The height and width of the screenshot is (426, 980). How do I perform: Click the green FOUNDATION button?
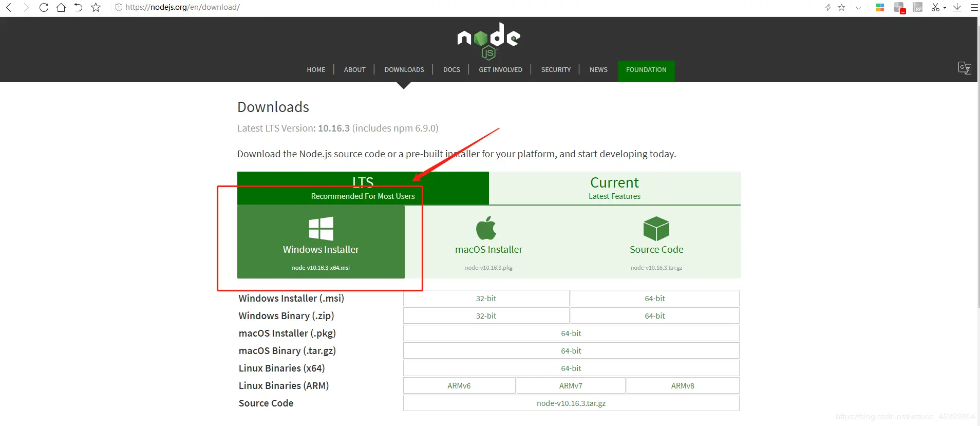(646, 70)
